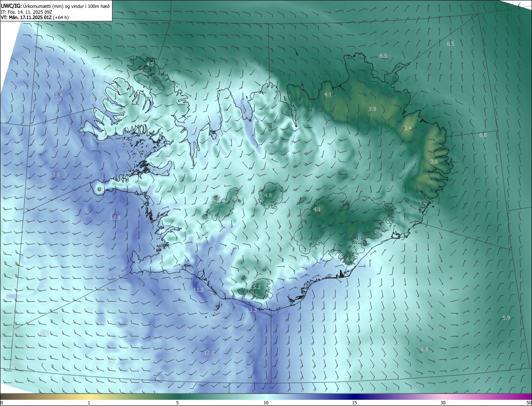The image size is (532, 406).
Task: Click the '1' tick label on the color scale
Action: (89, 403)
